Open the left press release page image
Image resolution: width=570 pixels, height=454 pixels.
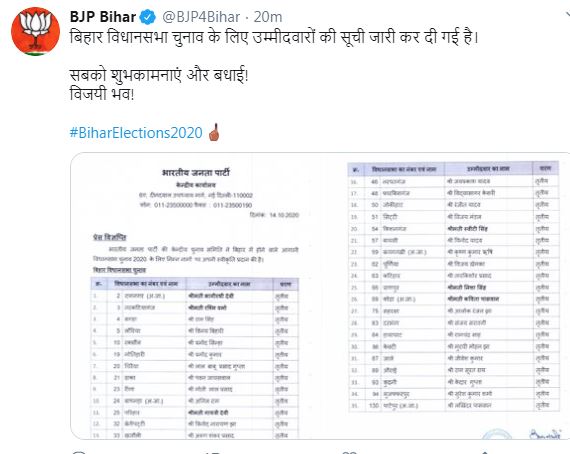click(196, 296)
